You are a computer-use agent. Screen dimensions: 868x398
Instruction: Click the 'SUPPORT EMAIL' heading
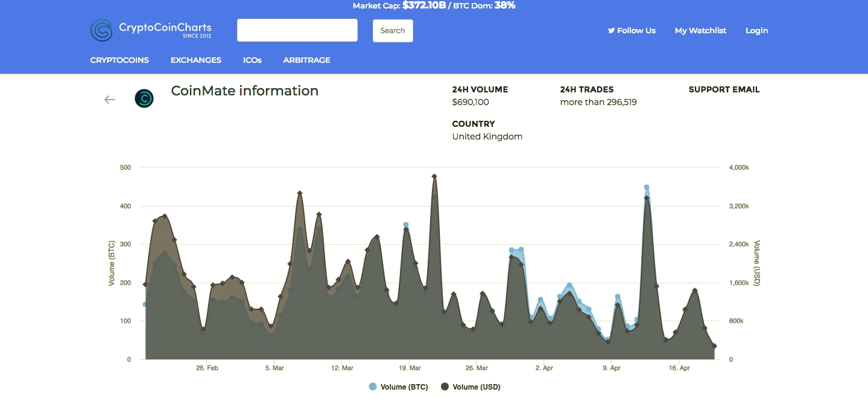pyautogui.click(x=724, y=89)
